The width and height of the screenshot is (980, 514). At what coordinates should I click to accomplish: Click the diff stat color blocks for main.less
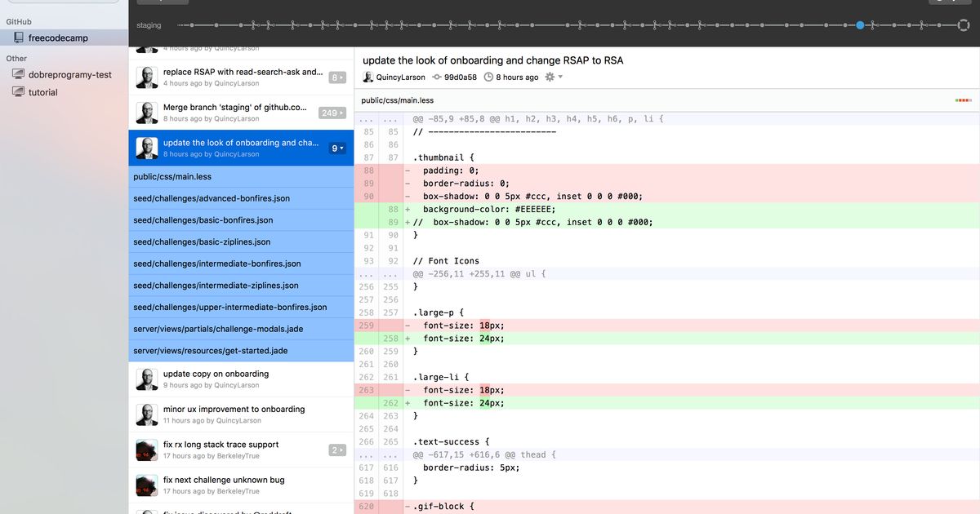click(964, 100)
